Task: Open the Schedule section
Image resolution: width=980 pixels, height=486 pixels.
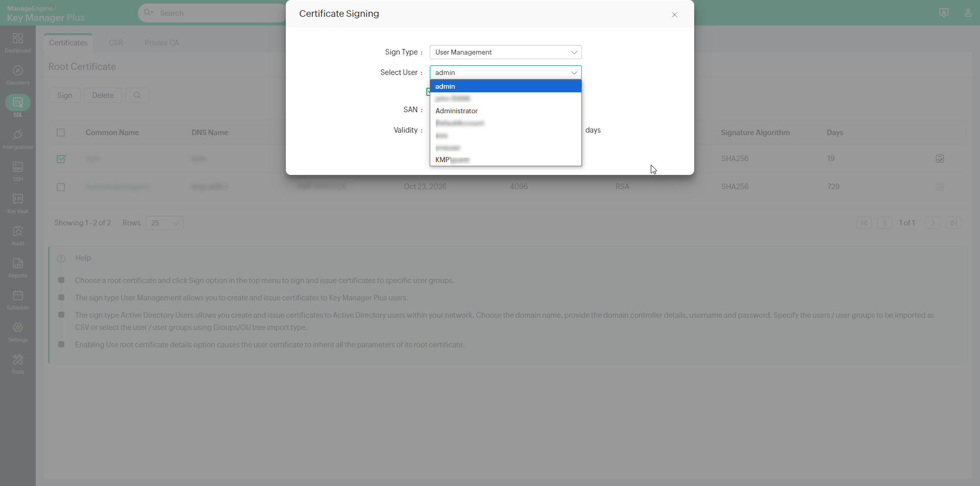Action: click(x=18, y=299)
